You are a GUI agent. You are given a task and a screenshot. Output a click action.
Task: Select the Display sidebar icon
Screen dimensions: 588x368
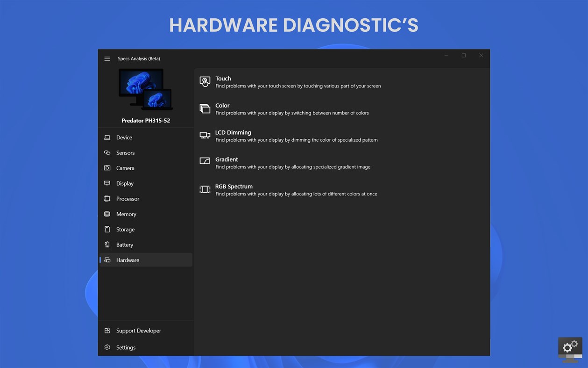pos(107,183)
